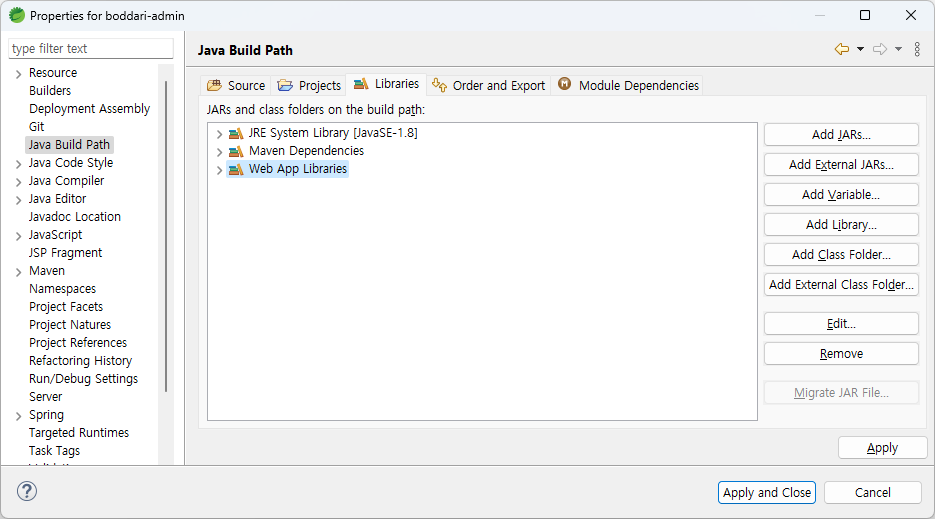This screenshot has width=935, height=519.
Task: Click Add External Class Folder button
Action: 841,285
